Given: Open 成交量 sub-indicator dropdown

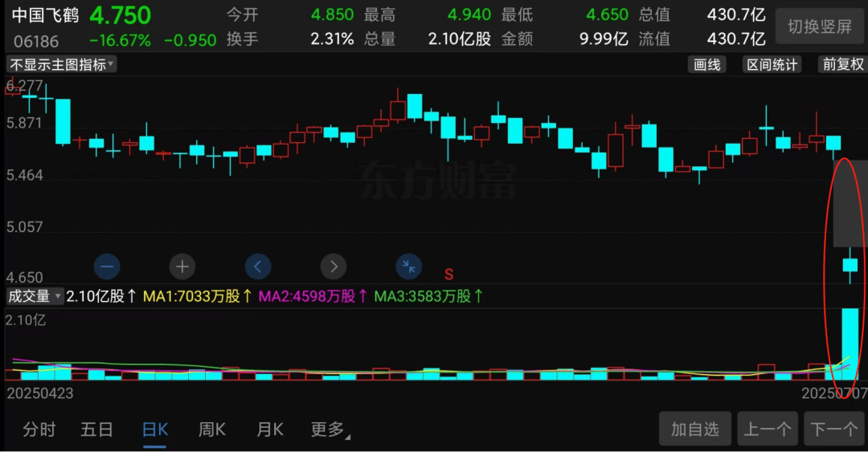Looking at the screenshot, I should click(35, 296).
